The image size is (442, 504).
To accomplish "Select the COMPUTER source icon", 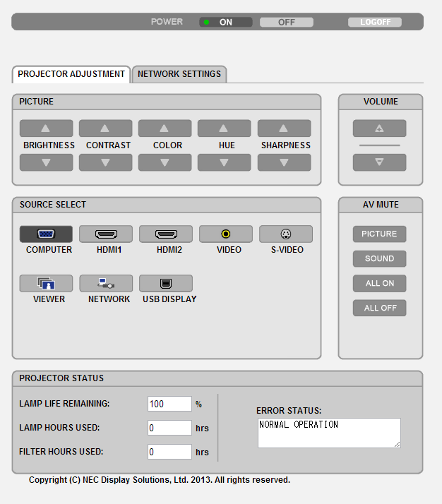I will pos(46,234).
